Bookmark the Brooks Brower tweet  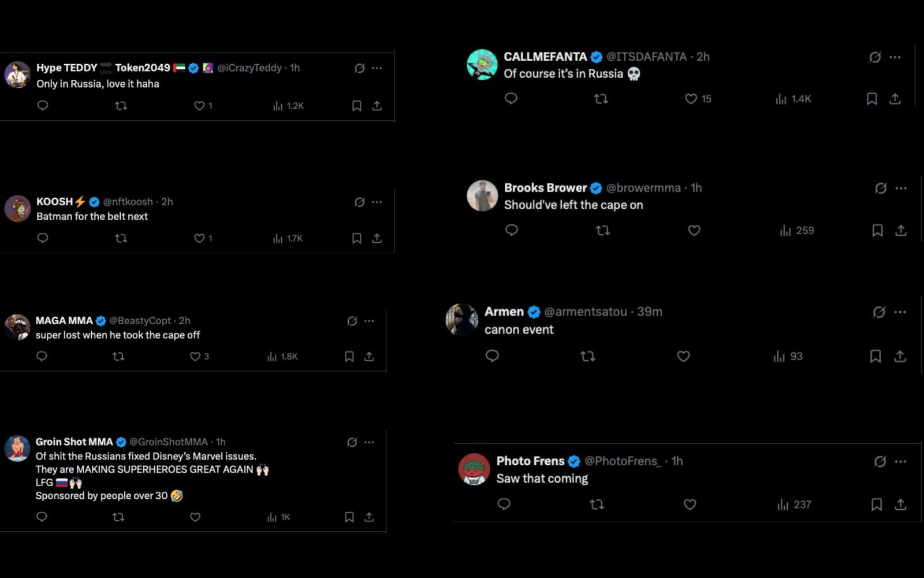pyautogui.click(x=877, y=231)
